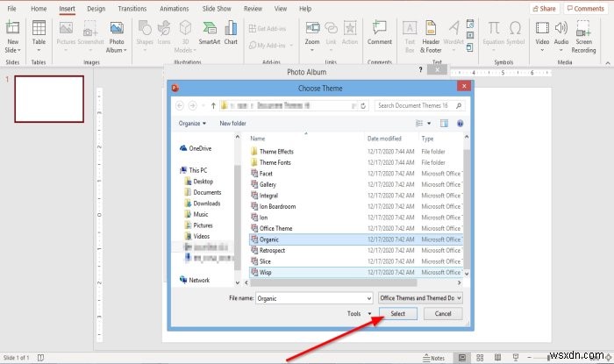
Task: Expand the File name combo box
Action: tap(369, 298)
